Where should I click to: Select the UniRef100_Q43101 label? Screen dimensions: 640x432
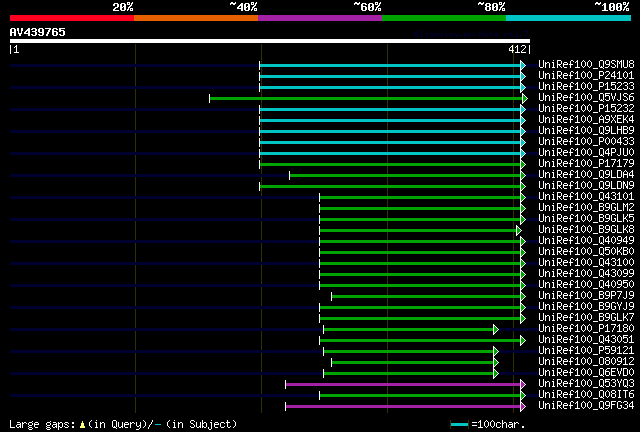586,197
